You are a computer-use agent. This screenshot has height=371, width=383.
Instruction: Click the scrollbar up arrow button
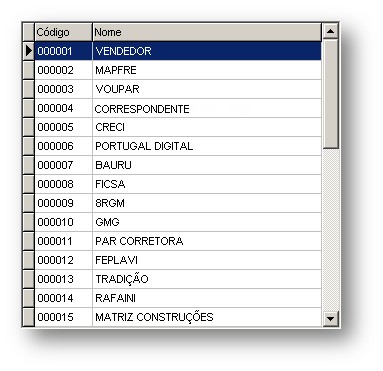click(330, 31)
